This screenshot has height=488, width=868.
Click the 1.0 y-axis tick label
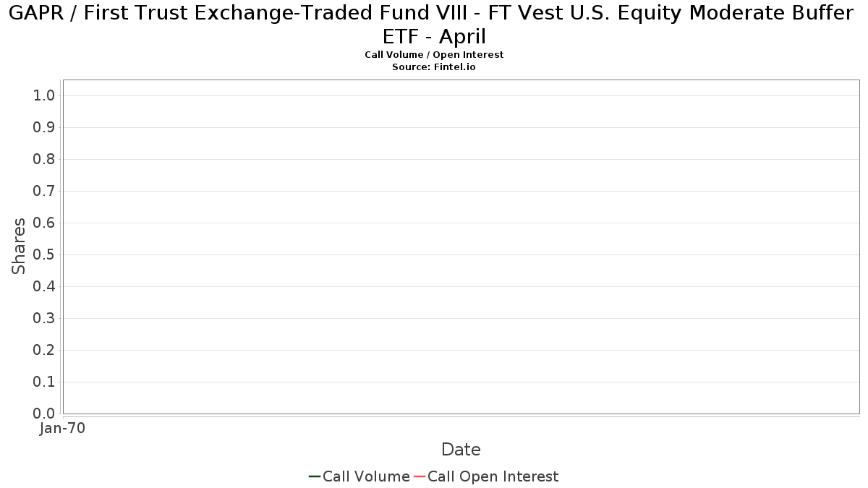click(x=45, y=95)
